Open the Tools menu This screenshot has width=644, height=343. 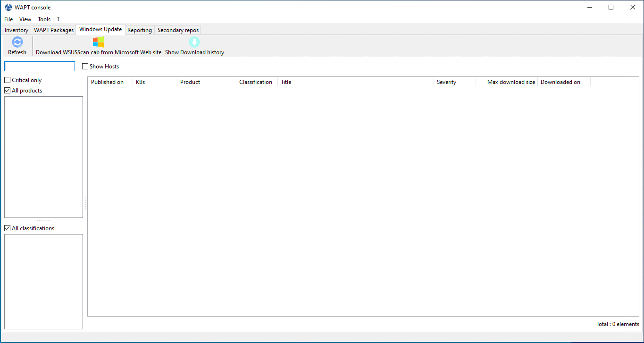tap(44, 19)
